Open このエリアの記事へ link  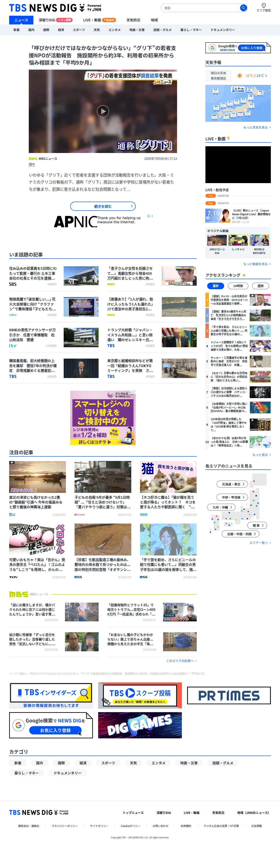pyautogui.click(x=181, y=661)
